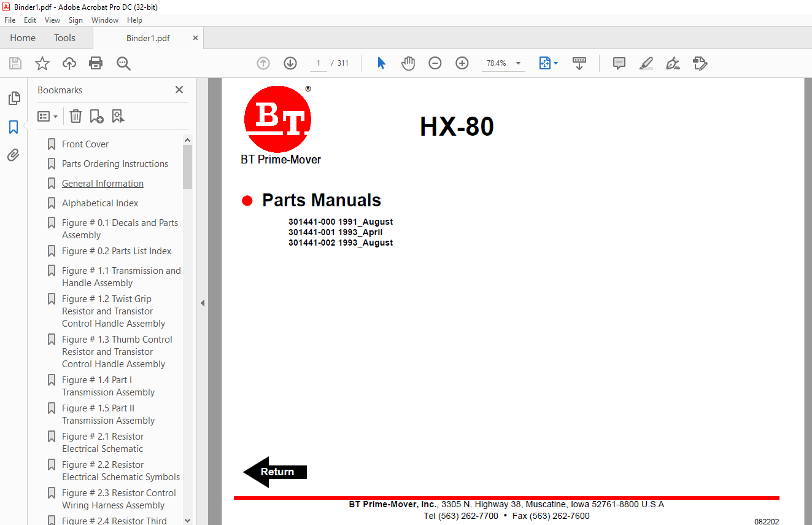This screenshot has width=812, height=525.
Task: Zoom in with plus icon
Action: 462,63
